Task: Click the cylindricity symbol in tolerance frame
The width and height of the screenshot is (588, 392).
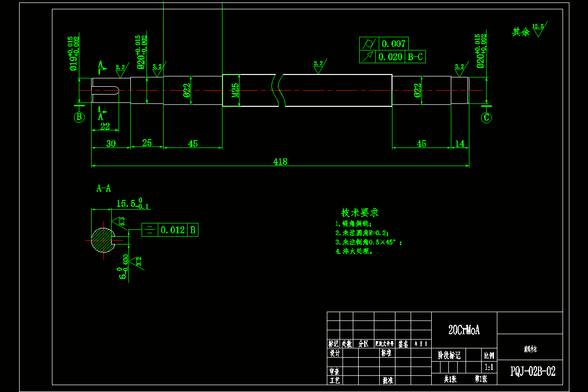Action: (x=368, y=44)
